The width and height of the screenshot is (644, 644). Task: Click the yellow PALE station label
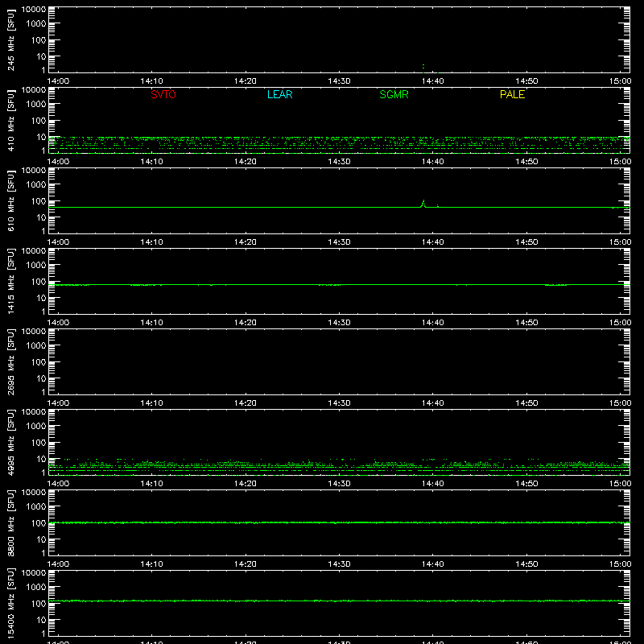pyautogui.click(x=512, y=94)
